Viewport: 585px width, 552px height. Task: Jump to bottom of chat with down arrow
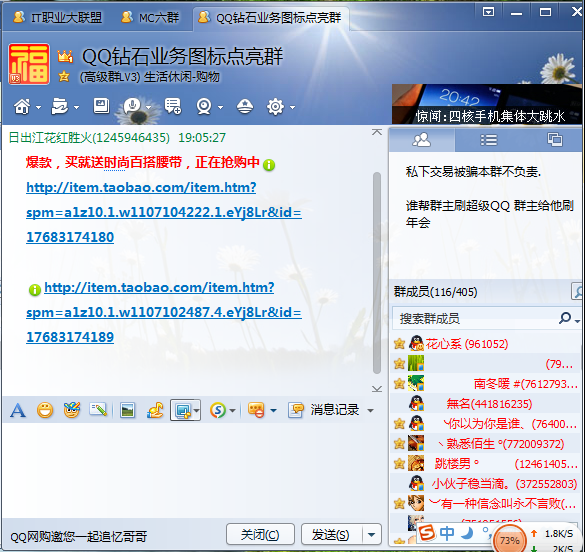pos(377,389)
